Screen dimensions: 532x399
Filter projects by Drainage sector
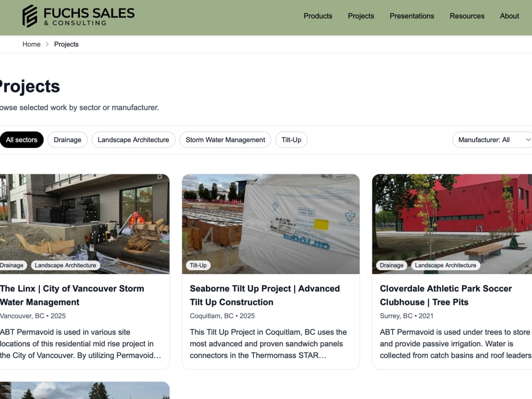68,140
